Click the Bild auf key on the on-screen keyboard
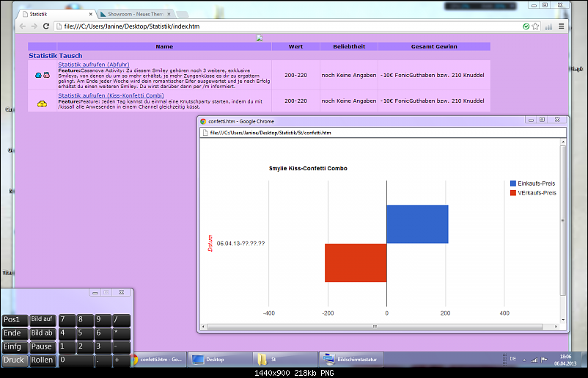Image resolution: width=588 pixels, height=378 pixels. (43, 320)
